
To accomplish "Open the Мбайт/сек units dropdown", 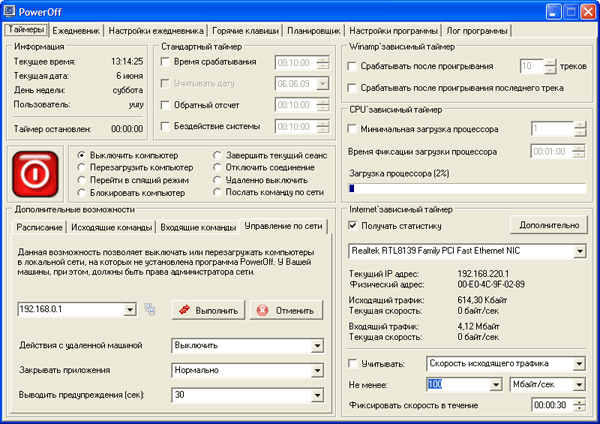I will pyautogui.click(x=580, y=384).
